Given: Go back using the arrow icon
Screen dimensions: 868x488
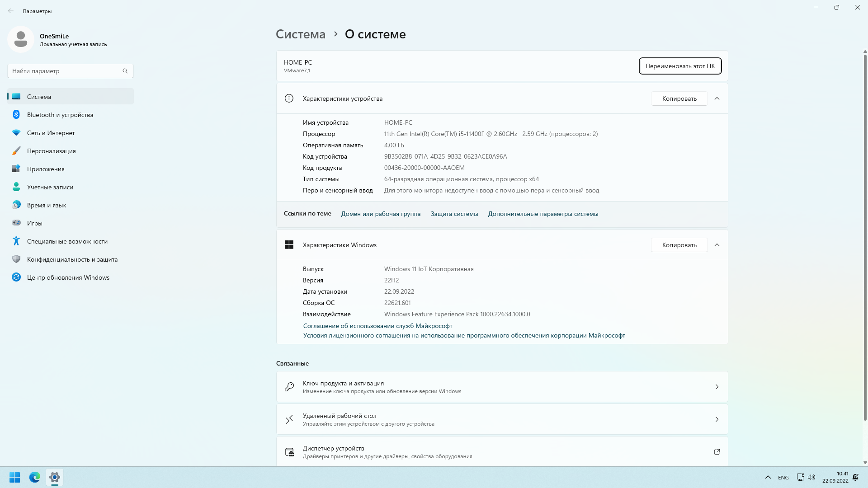Looking at the screenshot, I should click(x=11, y=11).
